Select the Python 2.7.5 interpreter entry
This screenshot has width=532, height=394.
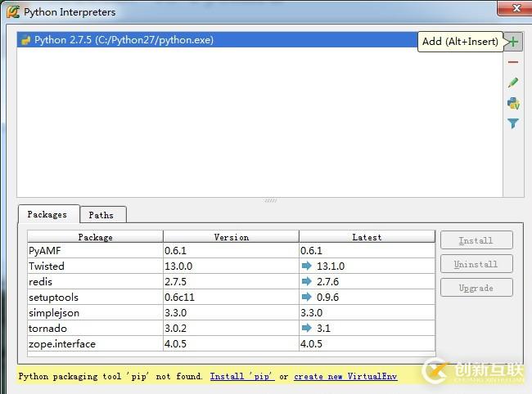(123, 40)
